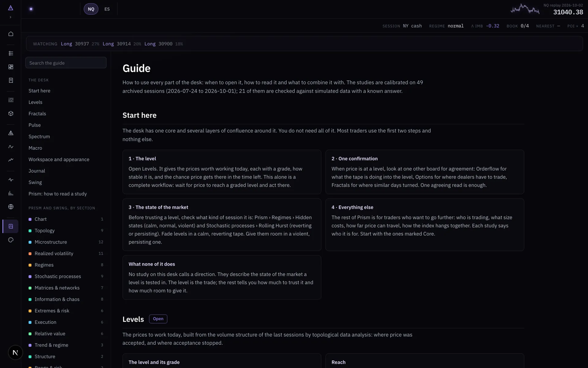588x368 pixels.
Task: Select the palette icon in sidebar
Action: [x=11, y=240]
